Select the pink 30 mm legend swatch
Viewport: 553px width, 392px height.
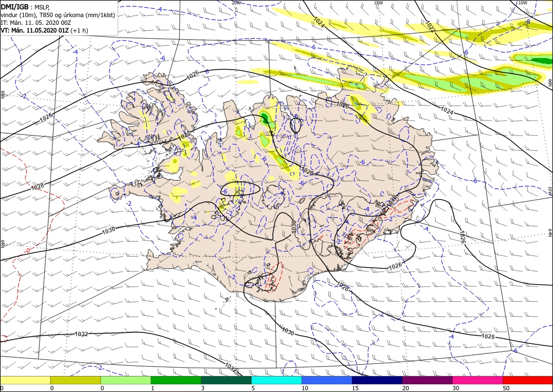point(478,380)
